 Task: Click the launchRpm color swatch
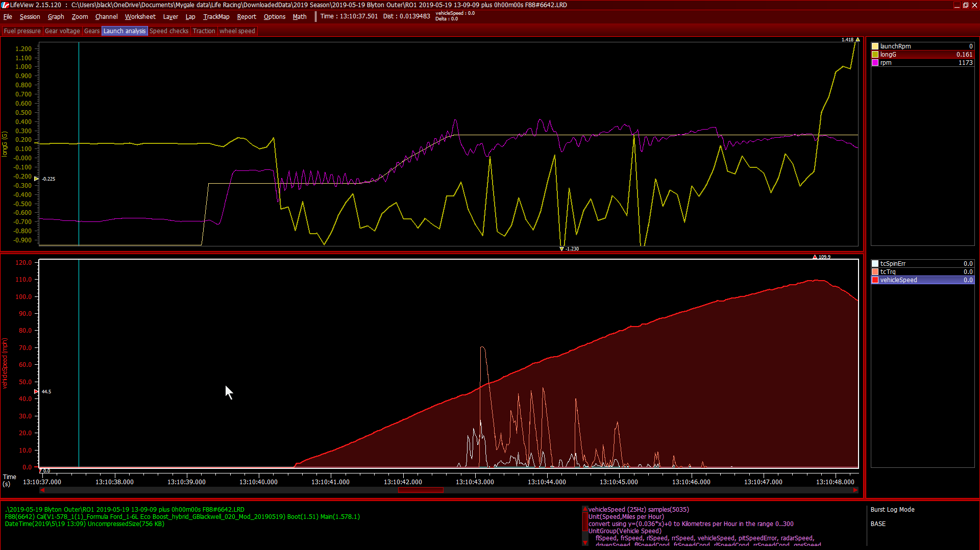[x=875, y=46]
